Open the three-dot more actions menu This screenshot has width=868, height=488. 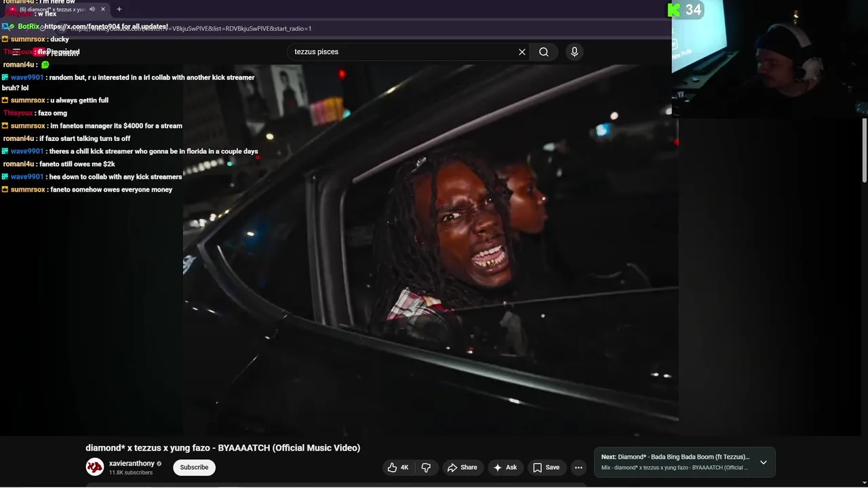(578, 468)
